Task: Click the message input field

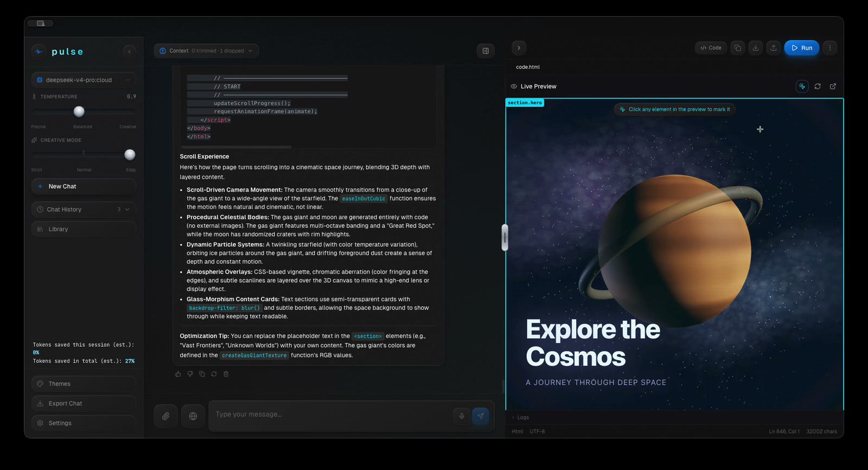Action: tap(331, 415)
